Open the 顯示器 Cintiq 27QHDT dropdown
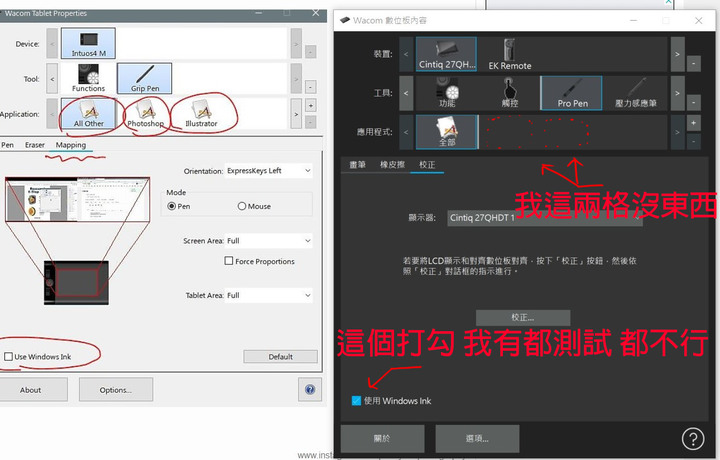Image resolution: width=720 pixels, height=460 pixels. pyautogui.click(x=545, y=218)
